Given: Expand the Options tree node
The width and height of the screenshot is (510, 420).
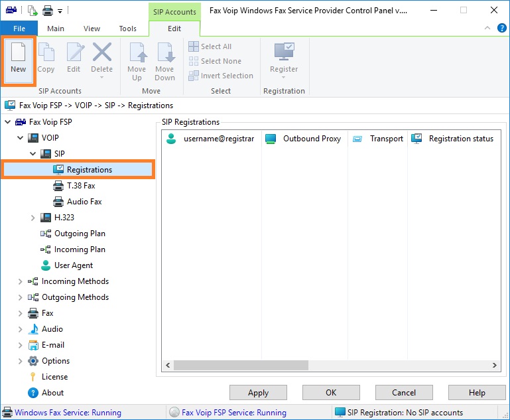Looking at the screenshot, I should (20, 361).
